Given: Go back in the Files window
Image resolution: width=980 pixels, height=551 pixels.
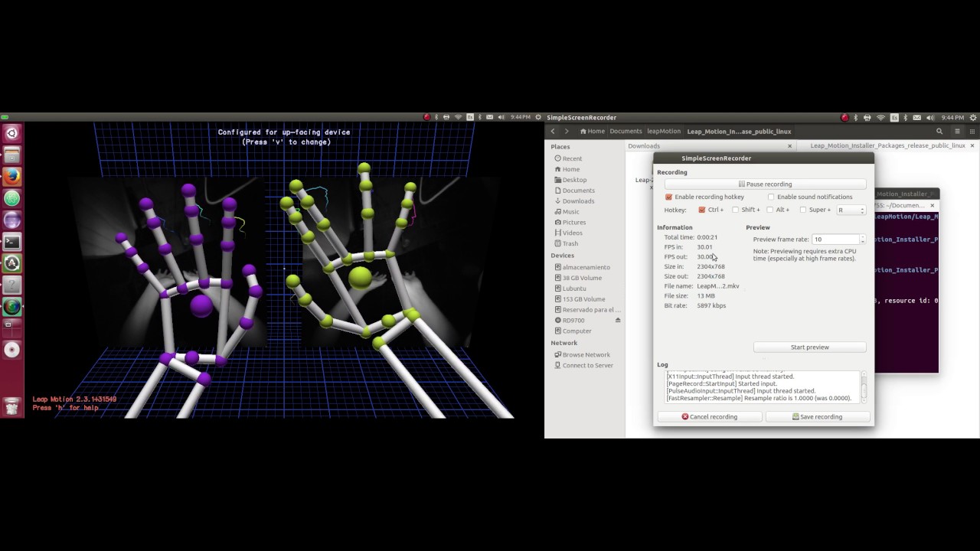Looking at the screenshot, I should pyautogui.click(x=553, y=131).
